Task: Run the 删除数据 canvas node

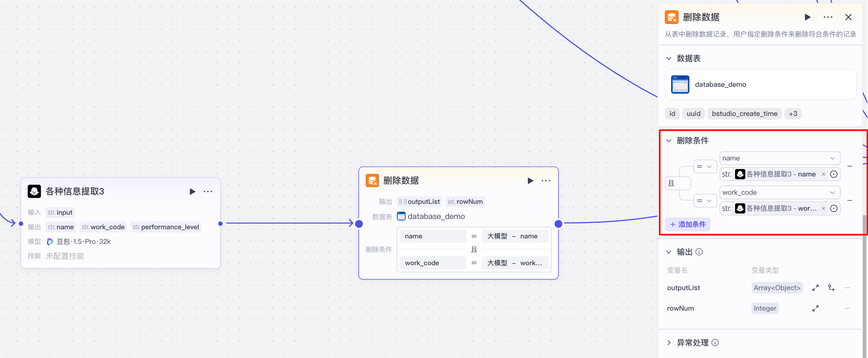Action: click(530, 181)
